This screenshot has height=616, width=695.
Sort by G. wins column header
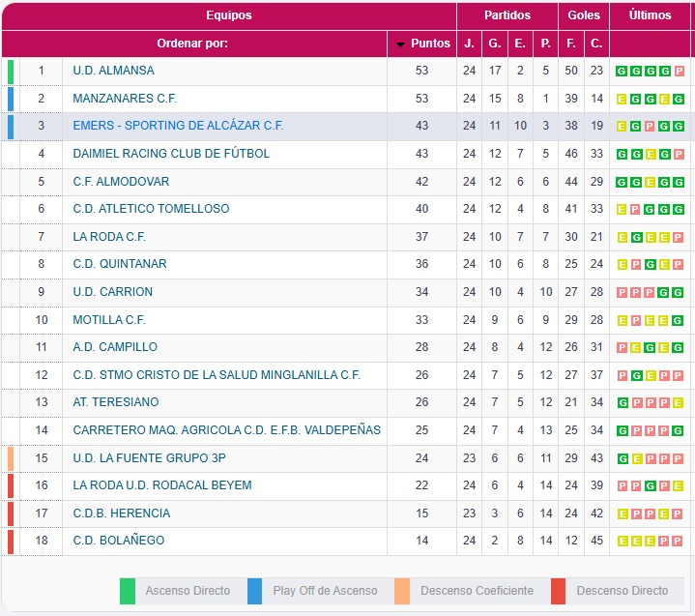pos(495,44)
